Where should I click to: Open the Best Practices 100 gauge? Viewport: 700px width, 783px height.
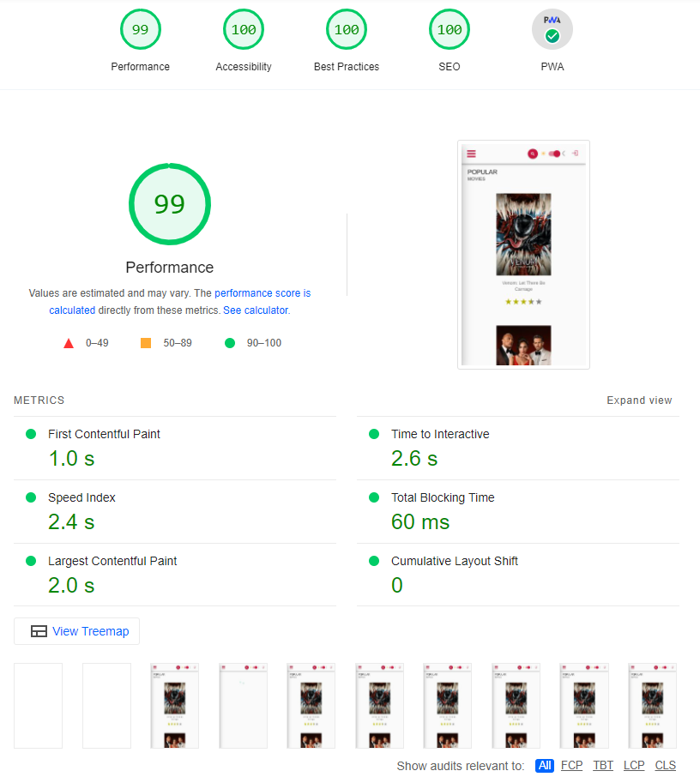pyautogui.click(x=346, y=28)
